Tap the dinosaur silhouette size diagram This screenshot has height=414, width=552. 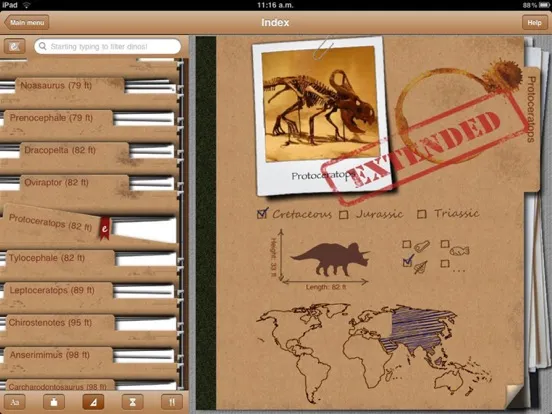[x=330, y=259]
